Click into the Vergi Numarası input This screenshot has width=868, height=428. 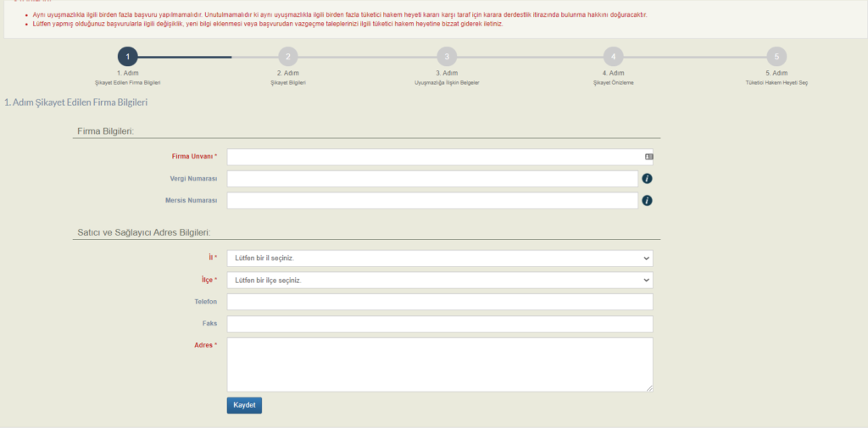431,179
